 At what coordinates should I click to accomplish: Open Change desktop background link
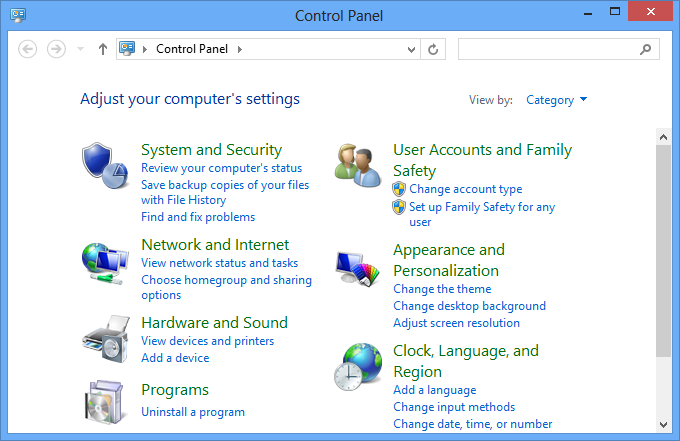[469, 306]
